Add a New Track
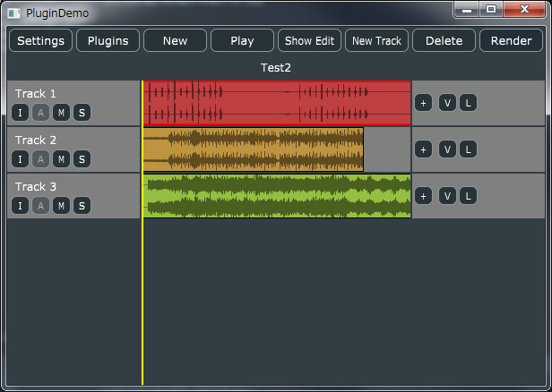 click(376, 41)
